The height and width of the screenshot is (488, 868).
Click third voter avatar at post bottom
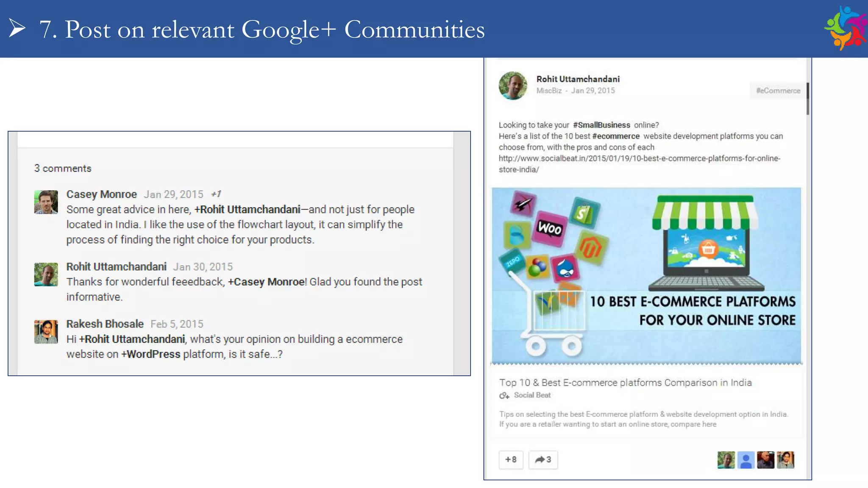pyautogui.click(x=765, y=460)
